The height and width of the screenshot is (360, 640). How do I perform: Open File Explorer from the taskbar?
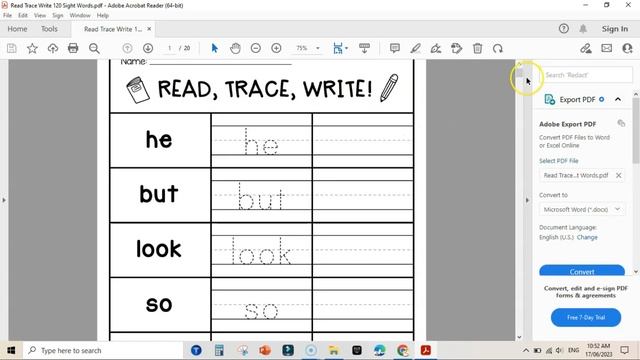coord(334,350)
